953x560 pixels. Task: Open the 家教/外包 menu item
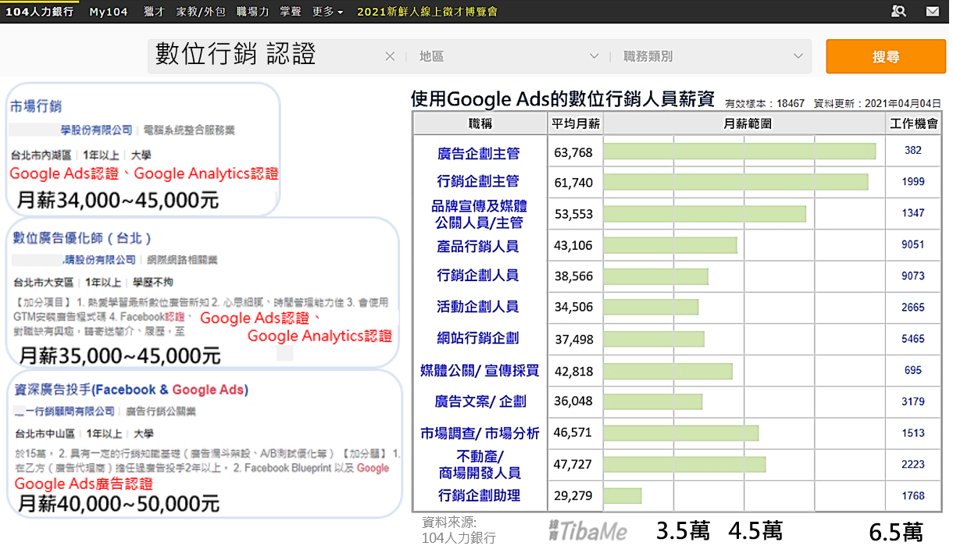point(200,12)
